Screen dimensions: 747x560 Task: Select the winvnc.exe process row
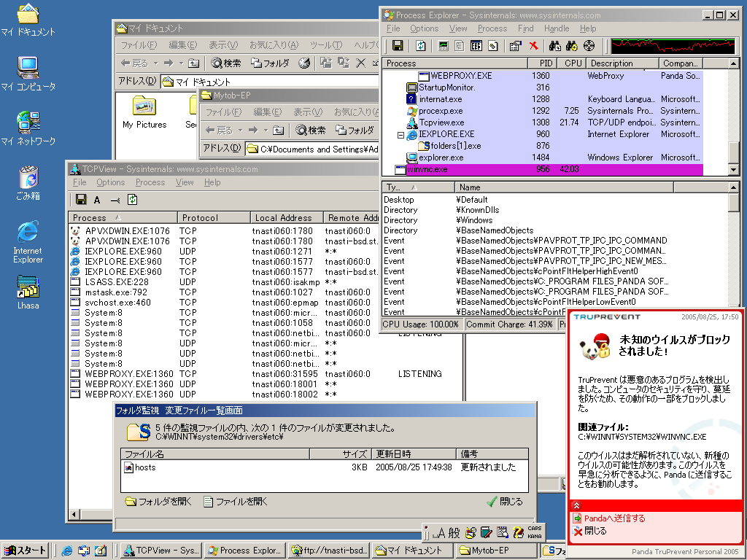[430, 169]
